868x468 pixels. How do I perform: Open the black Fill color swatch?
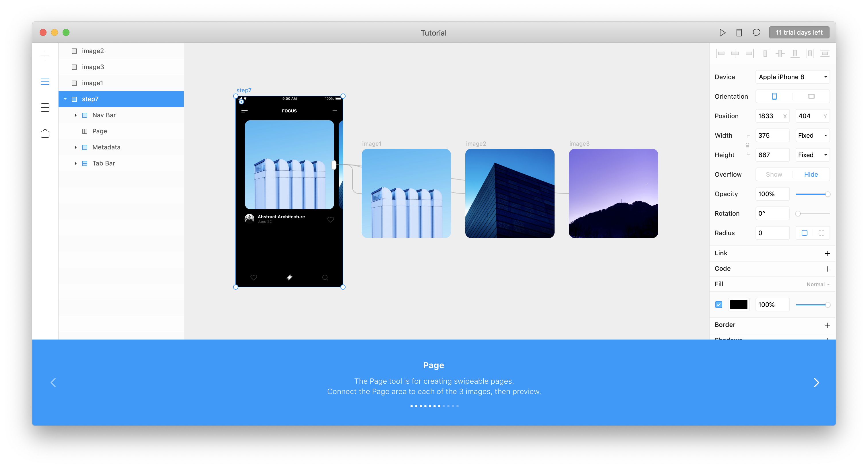point(738,304)
